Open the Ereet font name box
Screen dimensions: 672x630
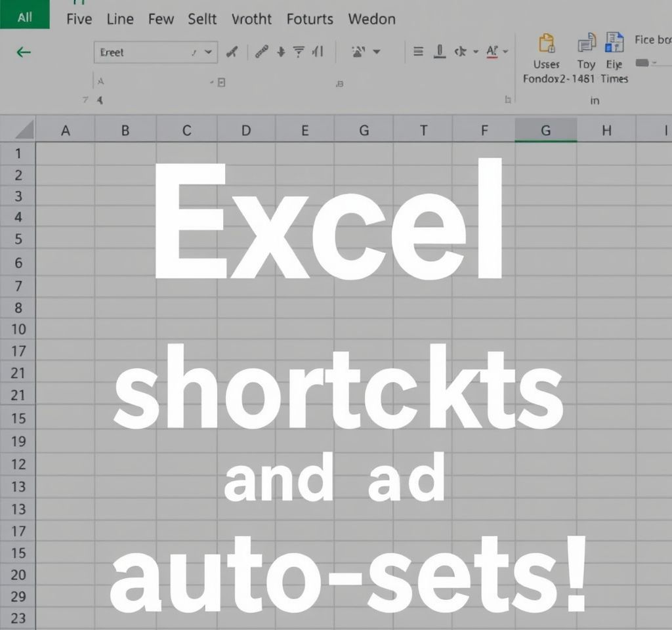(x=156, y=52)
